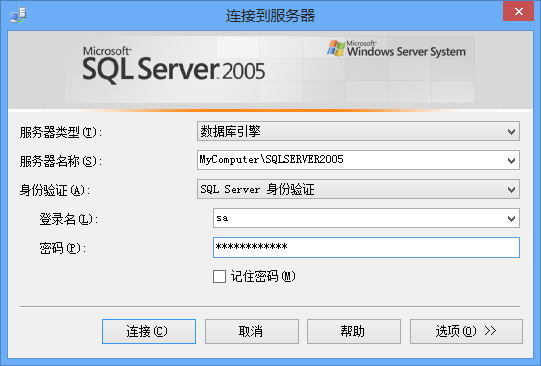Click the 密码(P) label
541x366 pixels.
[62, 248]
